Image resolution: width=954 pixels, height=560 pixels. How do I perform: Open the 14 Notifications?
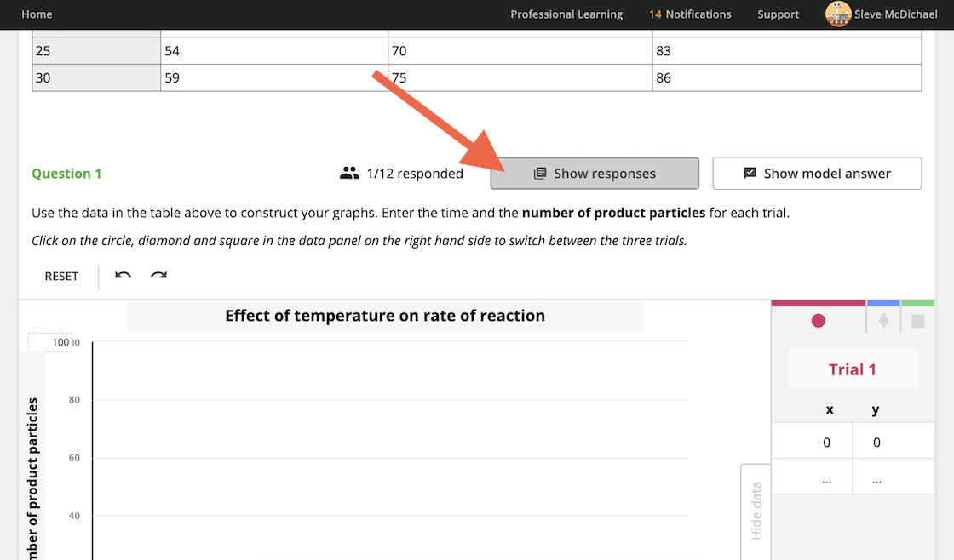(x=690, y=14)
